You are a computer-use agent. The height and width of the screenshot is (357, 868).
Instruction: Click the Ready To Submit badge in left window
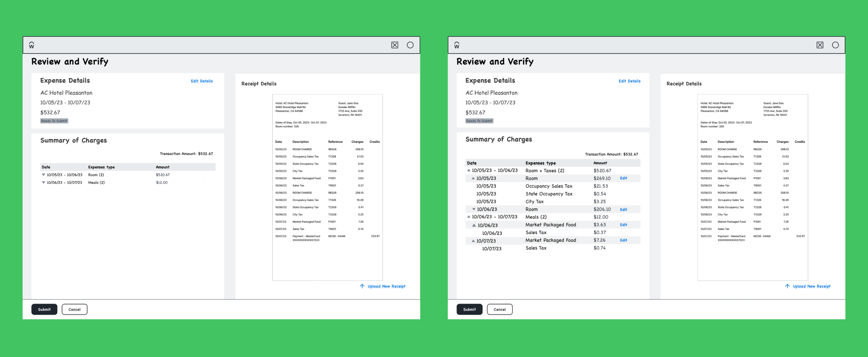pyautogui.click(x=54, y=121)
